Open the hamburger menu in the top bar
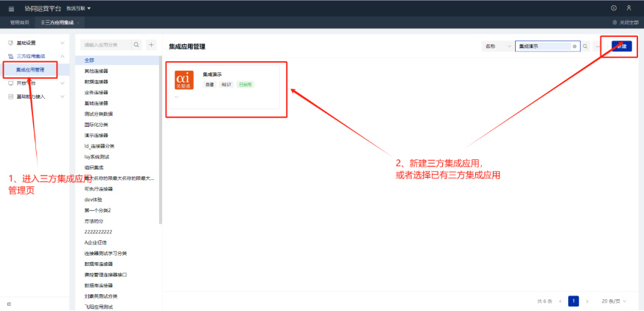Screen dimensions: 644x311 (x=11, y=9)
